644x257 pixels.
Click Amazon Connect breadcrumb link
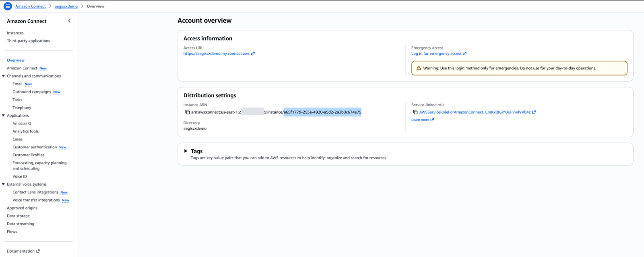31,6
